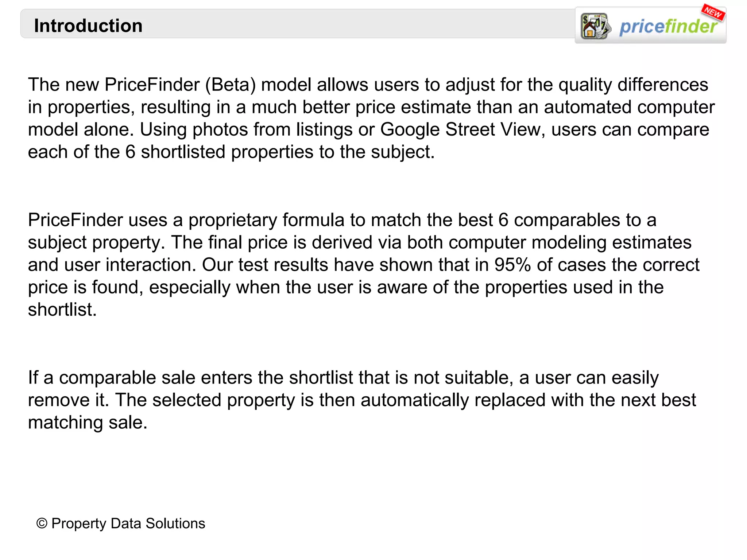The height and width of the screenshot is (560, 747).
Task: Click the words 'test results'
Action: tap(283, 265)
